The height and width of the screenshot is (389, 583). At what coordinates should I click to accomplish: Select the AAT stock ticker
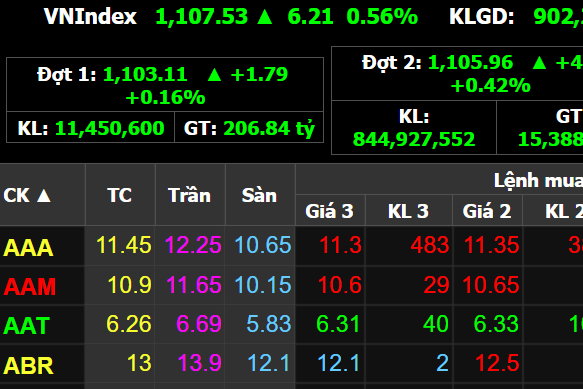click(26, 326)
